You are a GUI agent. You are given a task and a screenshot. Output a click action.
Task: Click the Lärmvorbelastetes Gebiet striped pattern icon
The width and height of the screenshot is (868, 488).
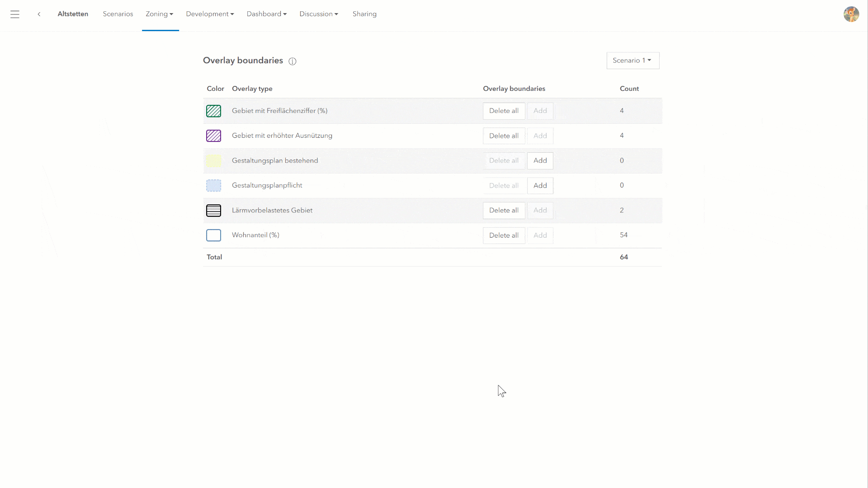(213, 210)
